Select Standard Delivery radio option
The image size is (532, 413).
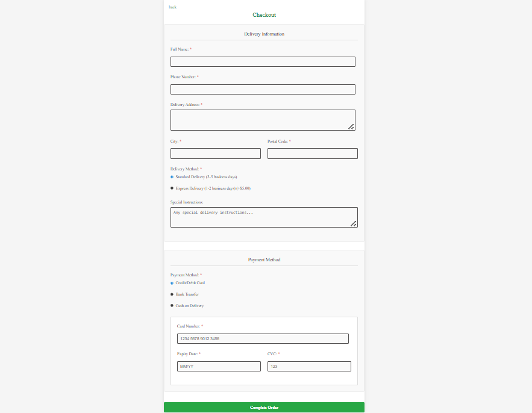click(172, 177)
